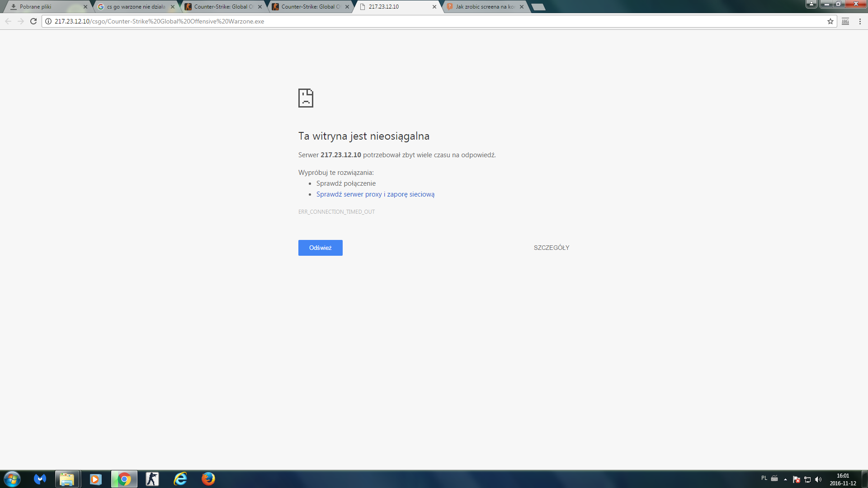Expand SZCZEGÓŁY error details
Image resolution: width=868 pixels, height=488 pixels.
tap(551, 248)
